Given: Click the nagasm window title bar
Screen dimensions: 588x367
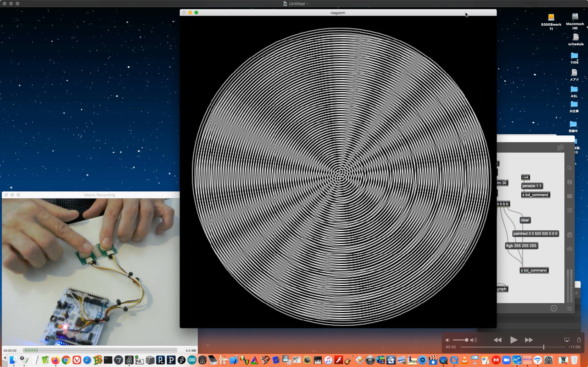Looking at the screenshot, I should pyautogui.click(x=338, y=13).
